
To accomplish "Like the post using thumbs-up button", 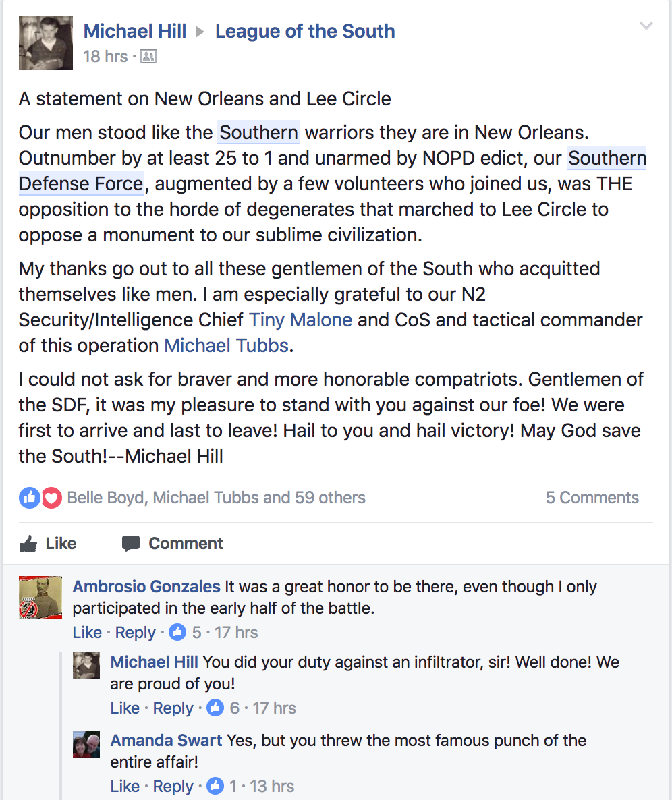I will point(48,544).
